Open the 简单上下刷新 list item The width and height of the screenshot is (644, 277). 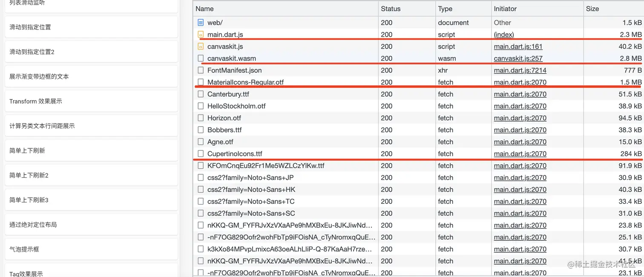tap(91, 150)
